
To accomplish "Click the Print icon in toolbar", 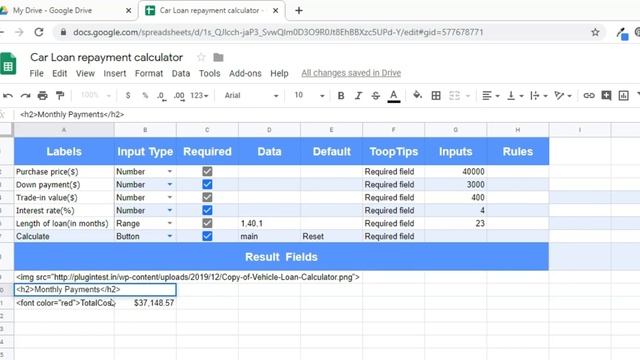I will click(x=42, y=96).
